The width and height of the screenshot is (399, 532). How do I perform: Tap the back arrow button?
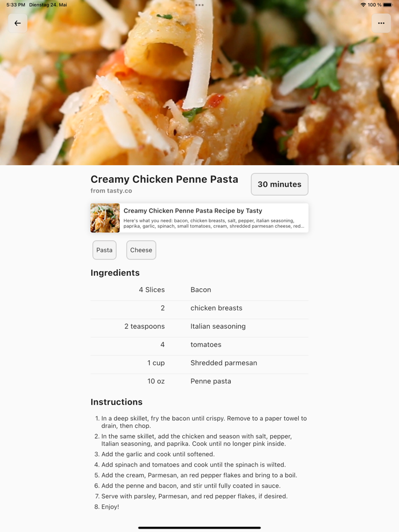[18, 23]
